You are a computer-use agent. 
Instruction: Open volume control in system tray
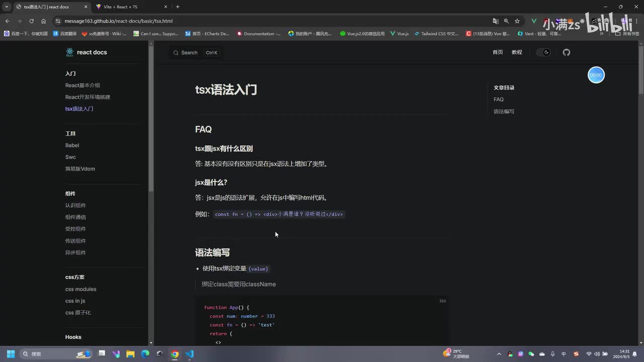click(597, 354)
